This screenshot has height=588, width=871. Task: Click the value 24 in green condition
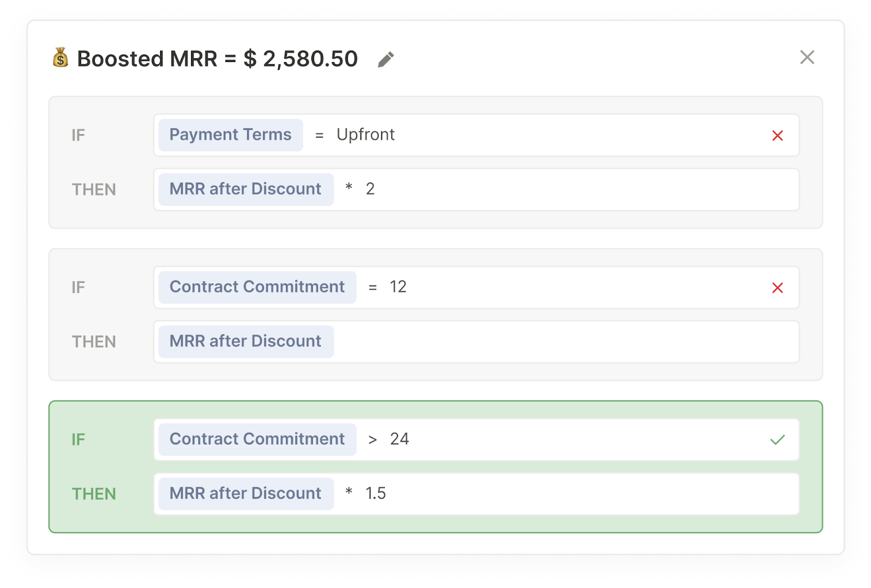pos(400,439)
